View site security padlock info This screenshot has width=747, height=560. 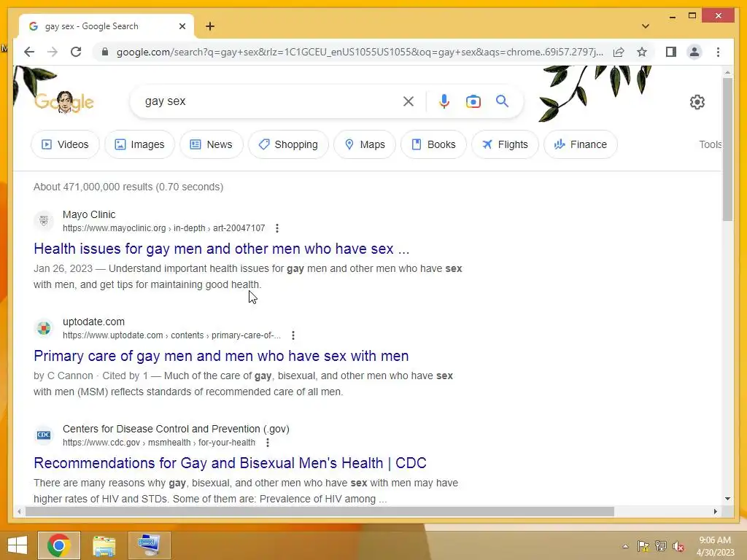tap(105, 52)
